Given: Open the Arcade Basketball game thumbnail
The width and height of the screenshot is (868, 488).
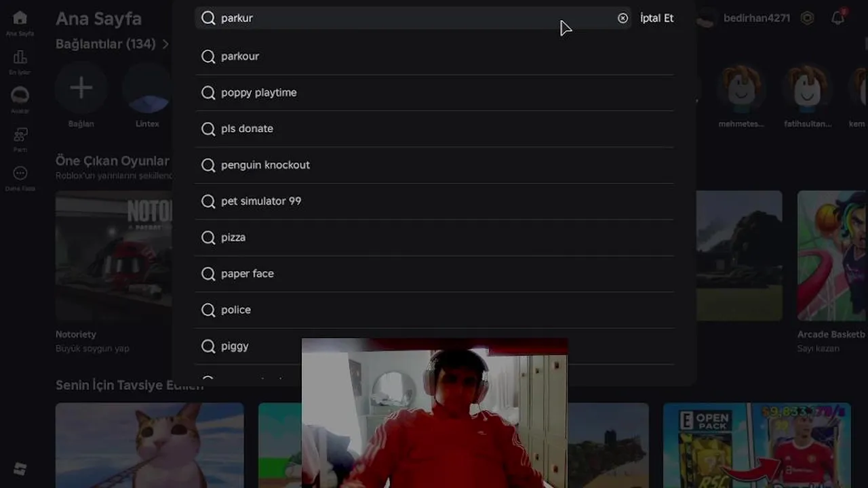Looking at the screenshot, I should pyautogui.click(x=833, y=256).
